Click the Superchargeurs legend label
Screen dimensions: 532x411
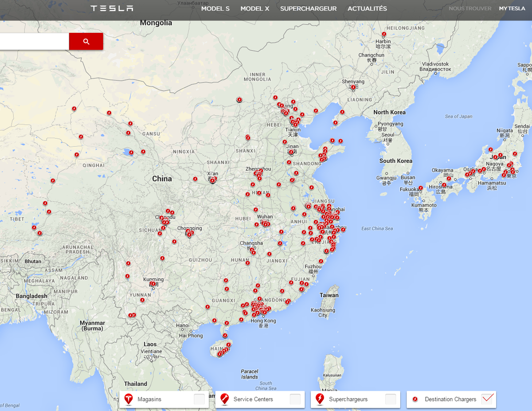[348, 399]
